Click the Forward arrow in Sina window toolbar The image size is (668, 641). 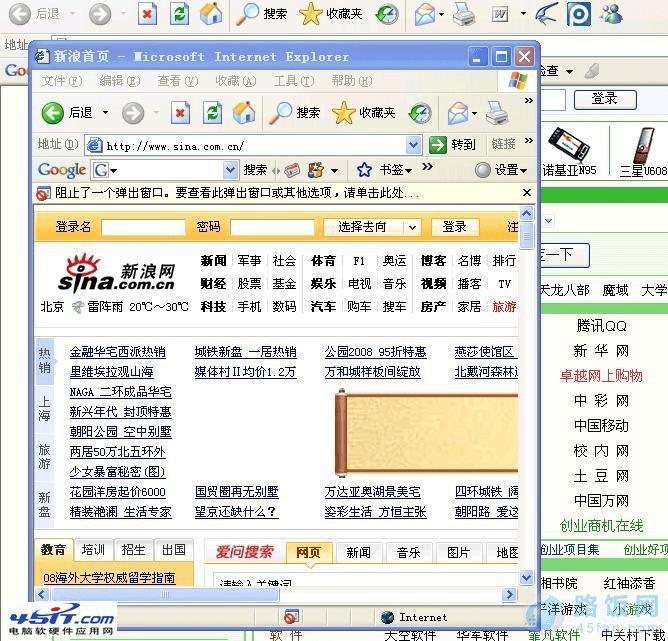click(x=133, y=113)
